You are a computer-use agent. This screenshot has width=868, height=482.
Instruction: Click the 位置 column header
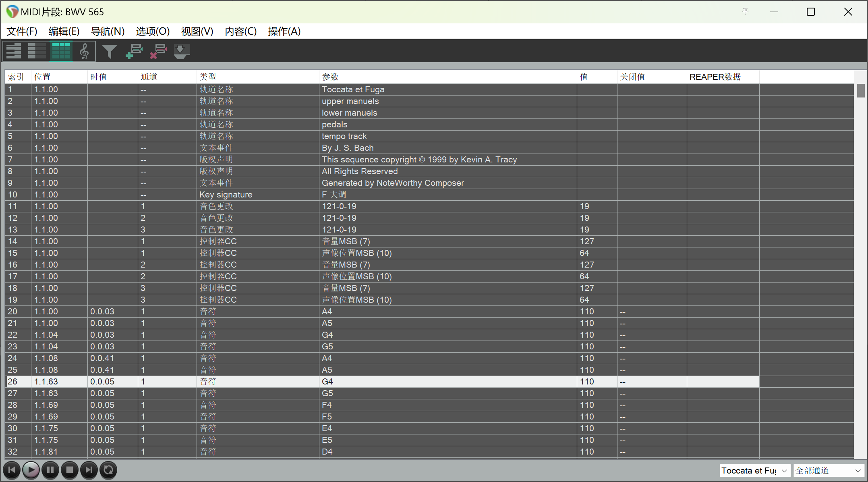pos(59,77)
